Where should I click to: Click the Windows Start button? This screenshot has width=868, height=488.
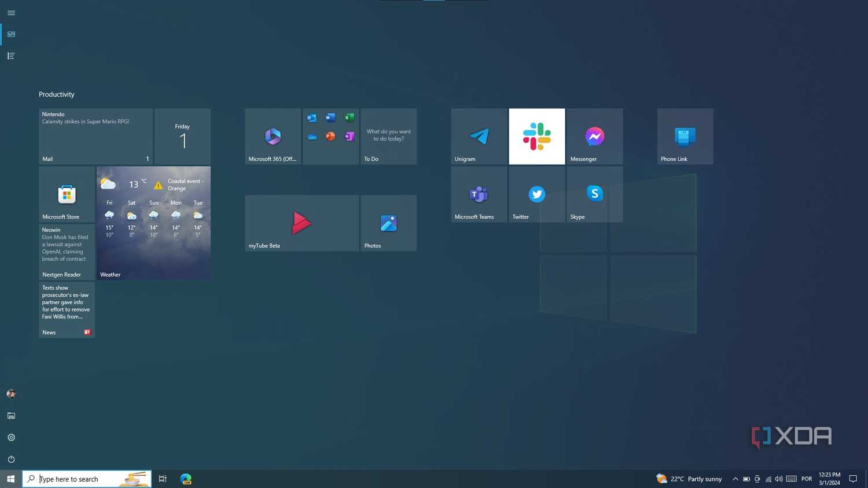10,479
